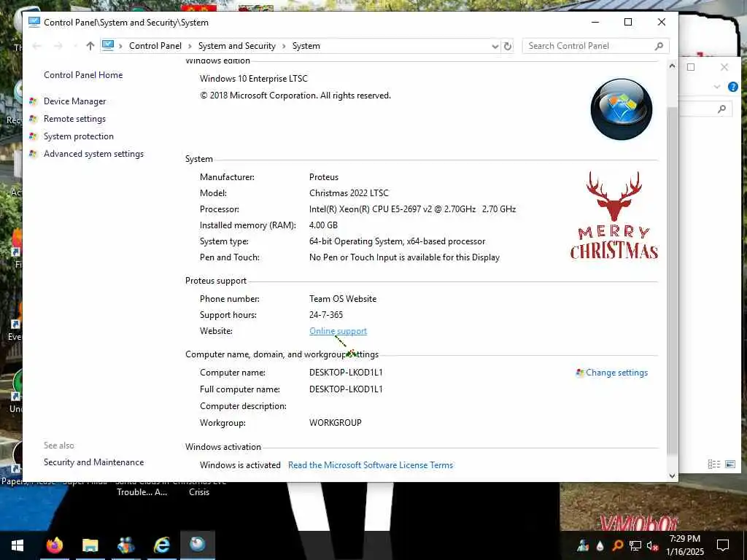Click the scrollbar up arrow
This screenshot has height=560, width=747.
[672, 66]
